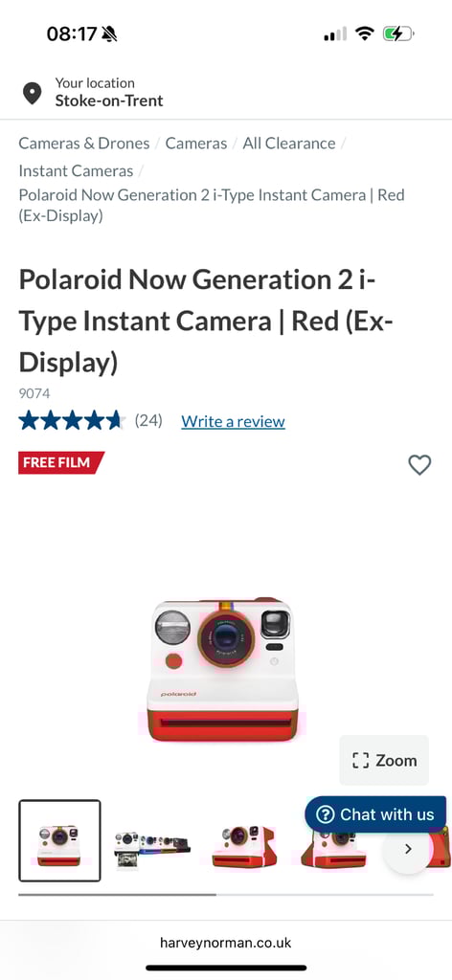This screenshot has width=452, height=980.
Task: Open the Chat with us help bubble
Action: coord(375,814)
